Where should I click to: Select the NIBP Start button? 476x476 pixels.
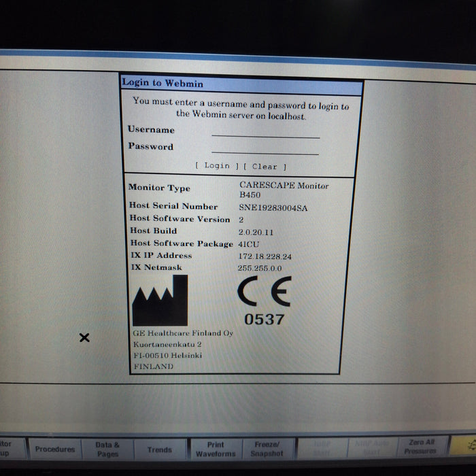pos(322,448)
